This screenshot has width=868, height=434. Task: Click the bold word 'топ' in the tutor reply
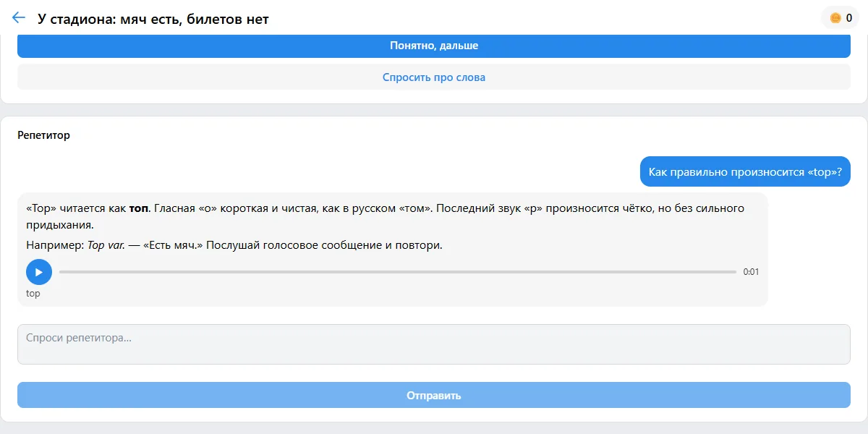click(137, 208)
